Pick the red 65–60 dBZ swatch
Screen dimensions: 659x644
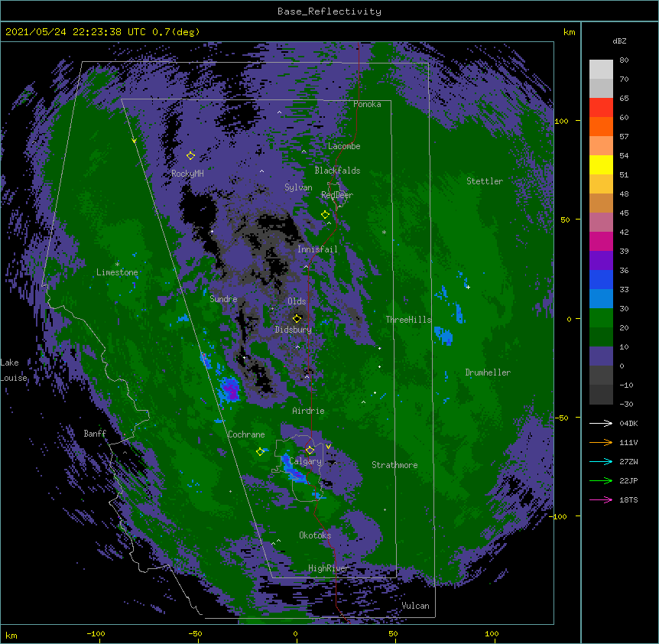(601, 108)
